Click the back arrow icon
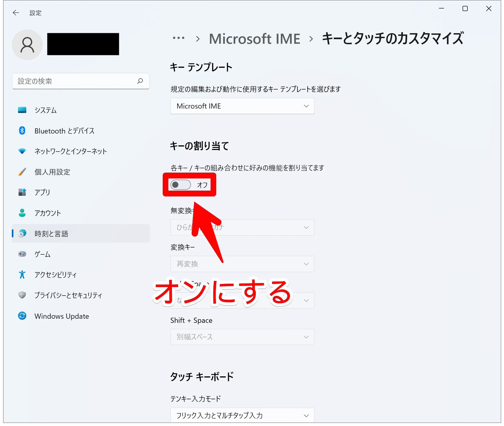Viewport: 504px width, 426px height. (x=16, y=13)
